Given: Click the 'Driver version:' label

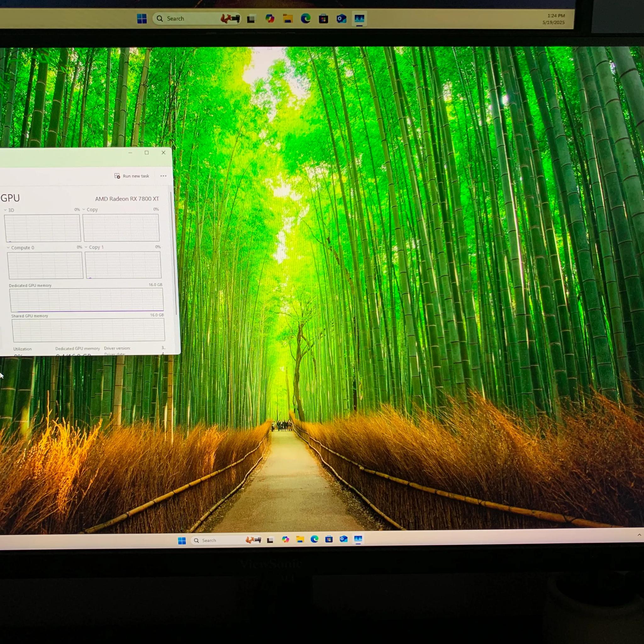Looking at the screenshot, I should tap(117, 348).
